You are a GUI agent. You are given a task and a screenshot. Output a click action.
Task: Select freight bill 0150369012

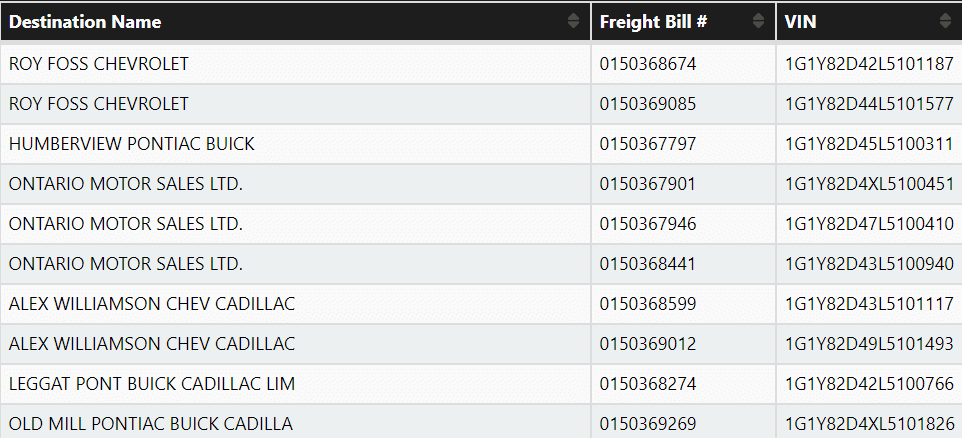[x=648, y=344]
